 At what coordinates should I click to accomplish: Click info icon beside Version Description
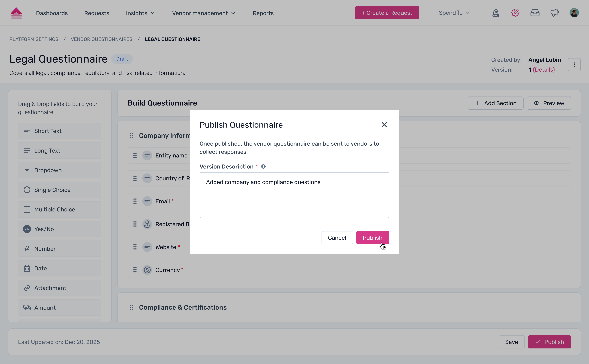click(x=263, y=166)
